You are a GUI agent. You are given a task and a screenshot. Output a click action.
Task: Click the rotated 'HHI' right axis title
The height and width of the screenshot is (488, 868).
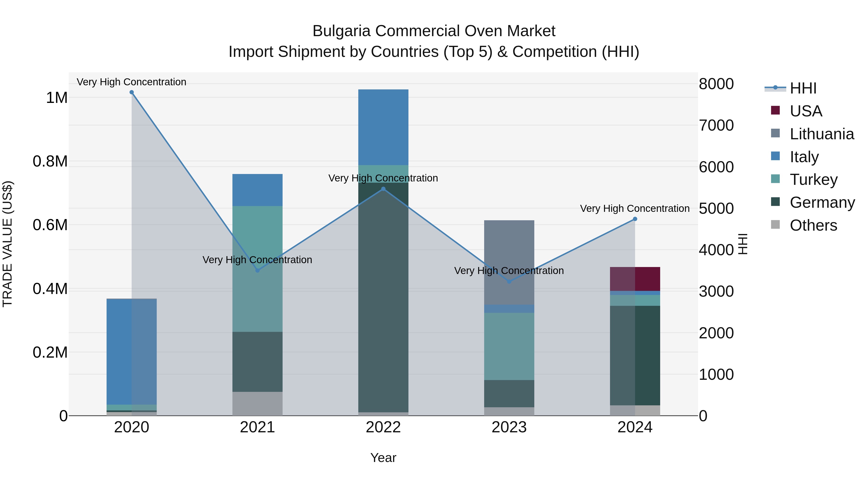pos(743,244)
